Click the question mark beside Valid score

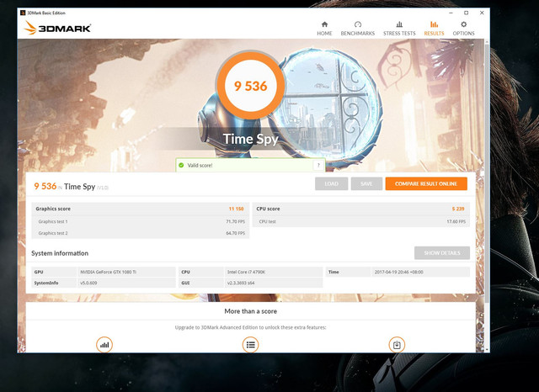tap(318, 165)
